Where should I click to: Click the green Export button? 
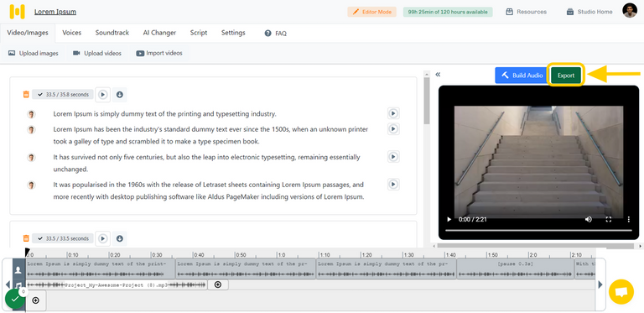(566, 76)
